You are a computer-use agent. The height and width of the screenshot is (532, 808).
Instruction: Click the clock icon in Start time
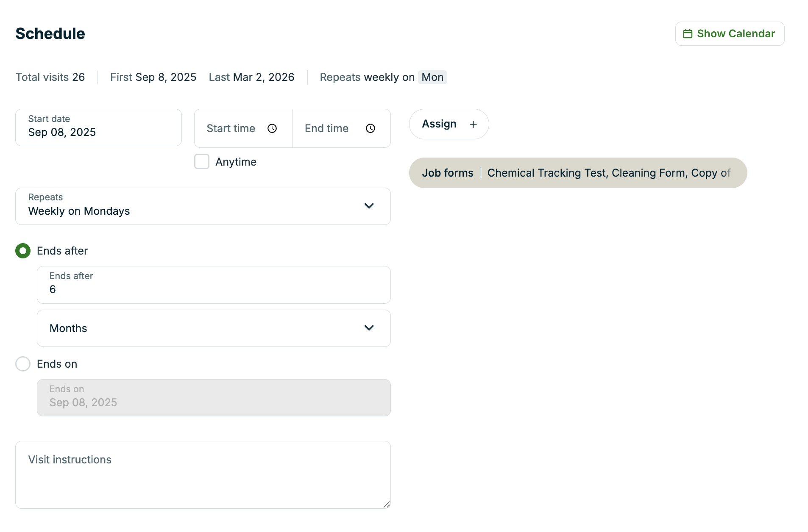272,128
